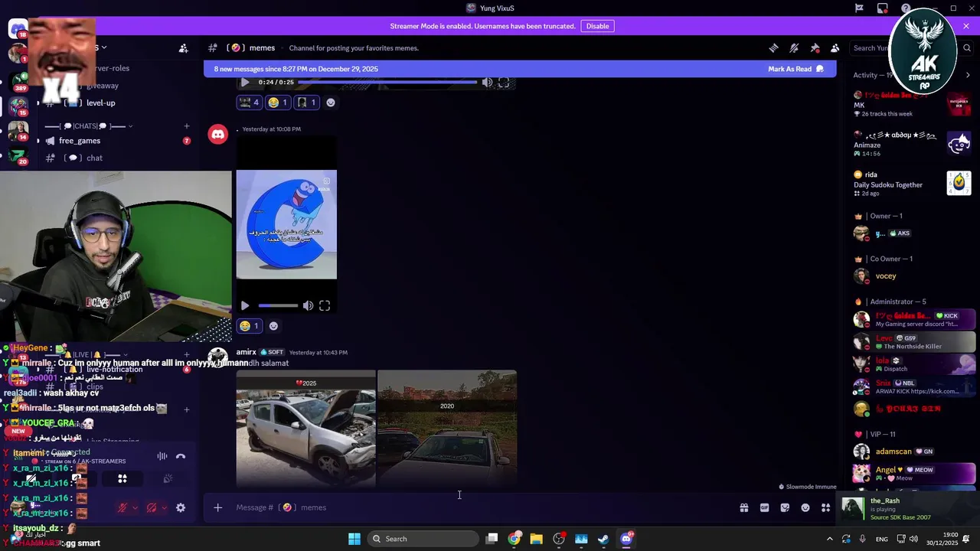Open the the_Rash Steam playing notification
This screenshot has height=551, width=980.
coord(908,509)
